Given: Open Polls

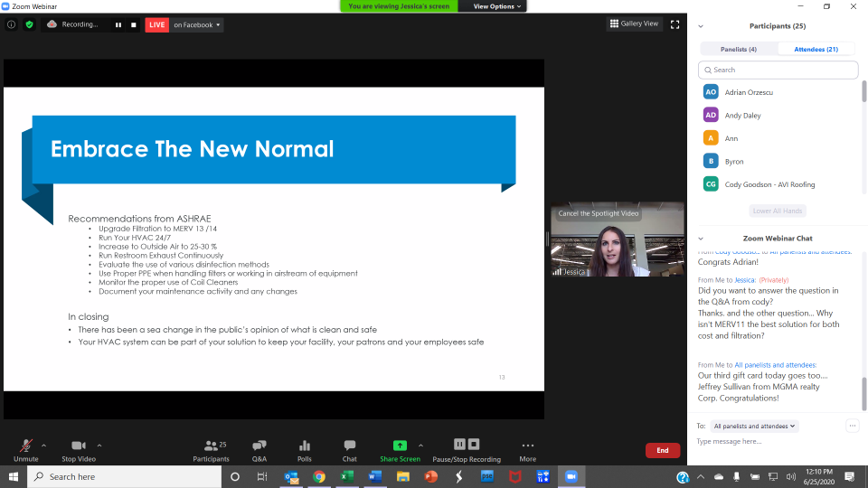Looking at the screenshot, I should tap(305, 451).
